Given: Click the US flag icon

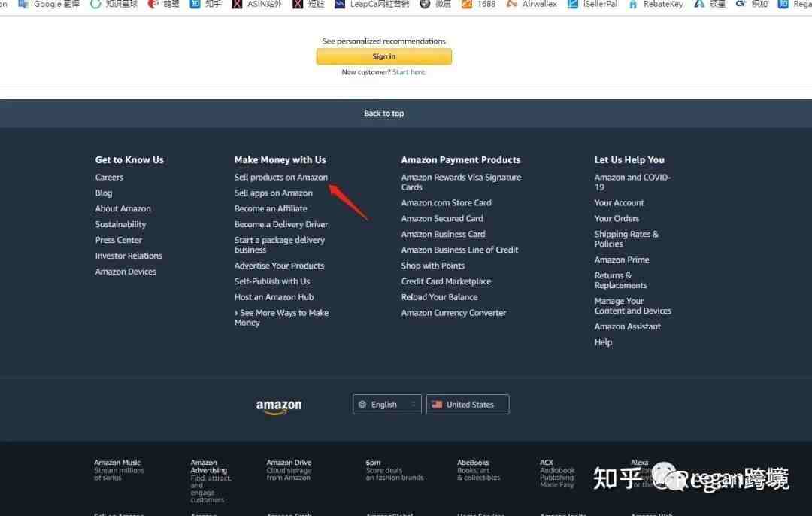Looking at the screenshot, I should (x=437, y=404).
